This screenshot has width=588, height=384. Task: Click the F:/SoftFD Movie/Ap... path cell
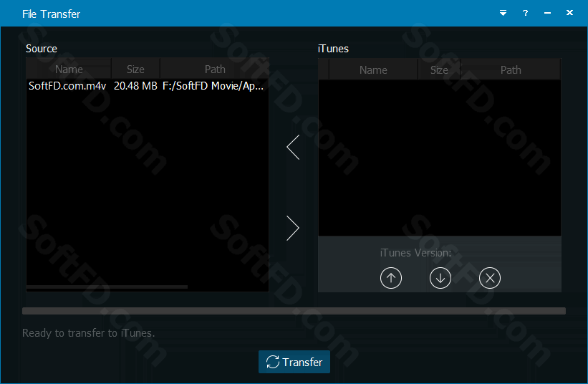213,86
